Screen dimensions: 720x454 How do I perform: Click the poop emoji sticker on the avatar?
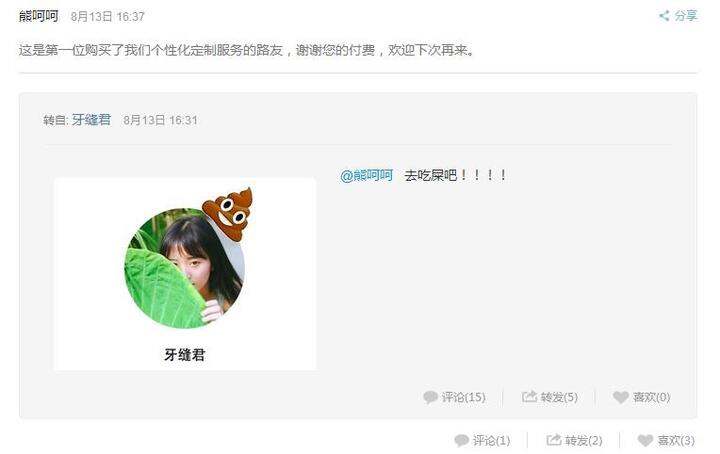click(229, 213)
